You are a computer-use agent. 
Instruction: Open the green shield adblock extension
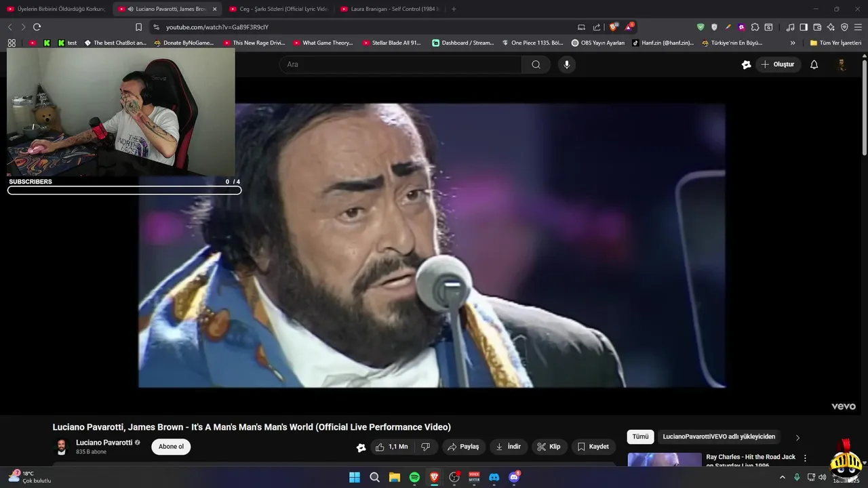[701, 27]
